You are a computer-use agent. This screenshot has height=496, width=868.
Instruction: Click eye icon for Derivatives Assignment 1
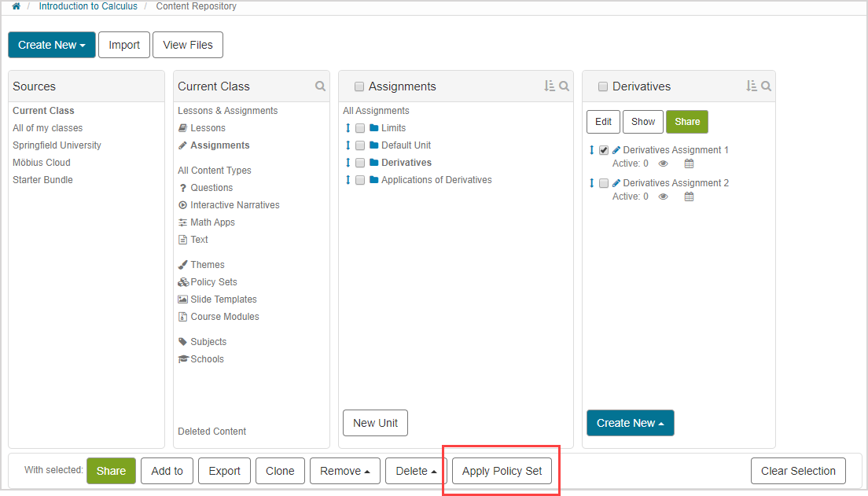tap(663, 164)
